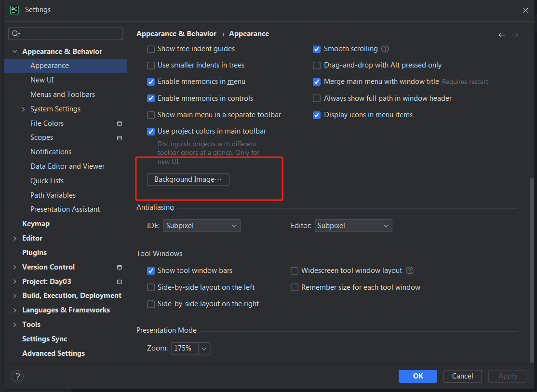The image size is (537, 392).
Task: Click project-level icon beside Project: Day03
Action: click(x=120, y=281)
